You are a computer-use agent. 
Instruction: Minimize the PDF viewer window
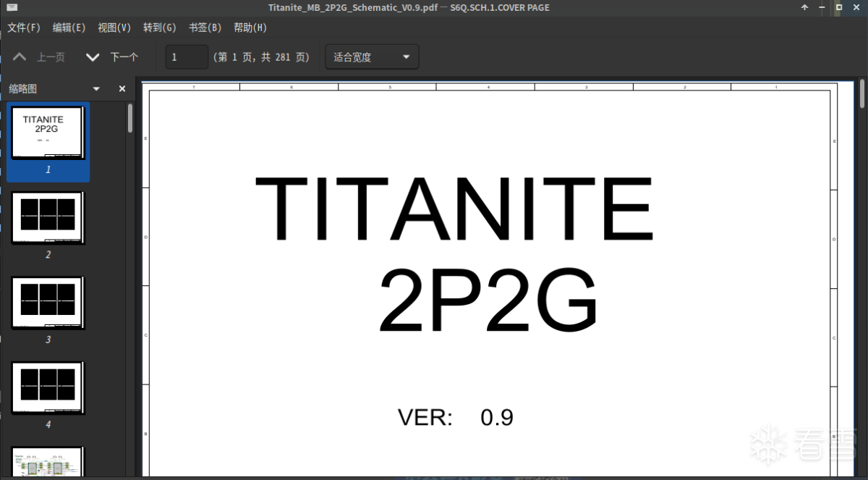(822, 7)
